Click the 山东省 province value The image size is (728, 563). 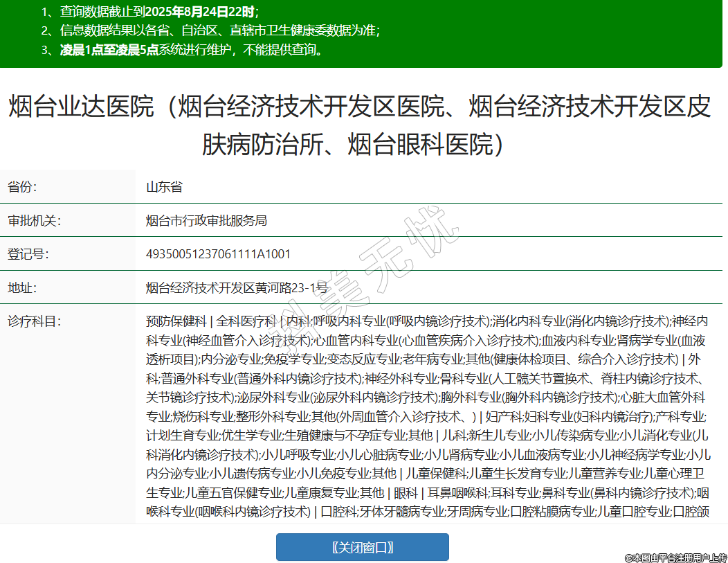[164, 187]
